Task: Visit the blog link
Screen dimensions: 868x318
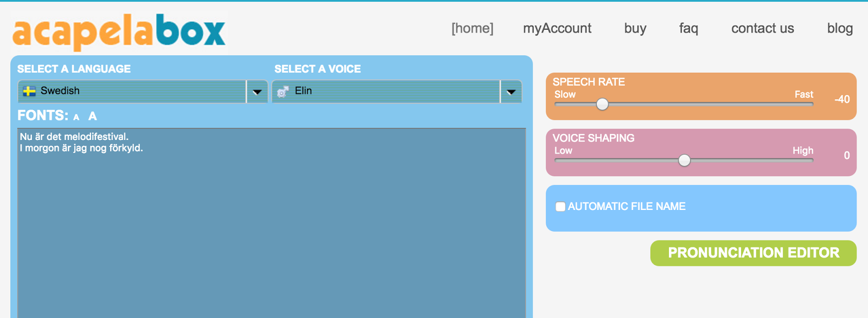Action: [840, 28]
